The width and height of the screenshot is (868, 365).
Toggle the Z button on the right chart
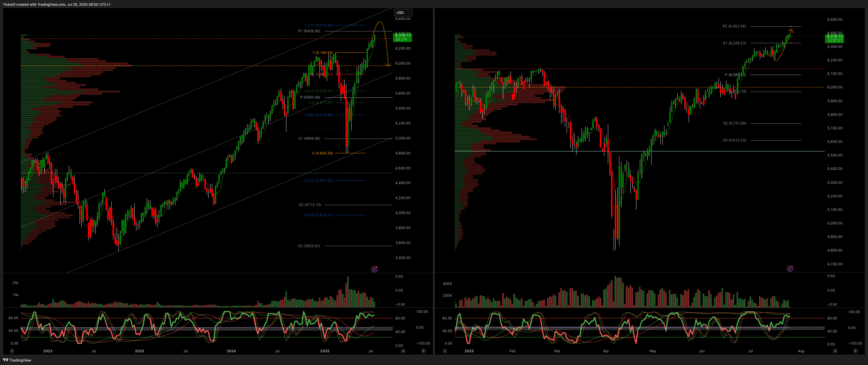tap(445, 351)
